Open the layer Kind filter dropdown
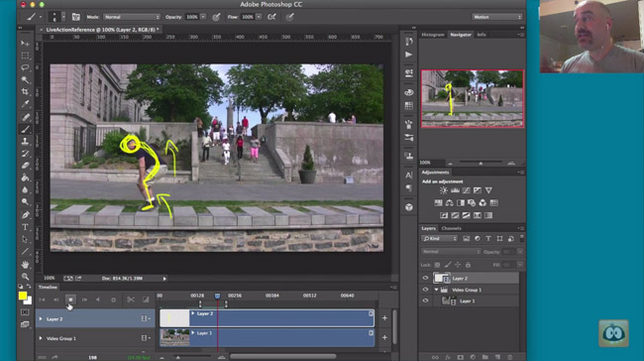644x361 pixels. pos(439,238)
